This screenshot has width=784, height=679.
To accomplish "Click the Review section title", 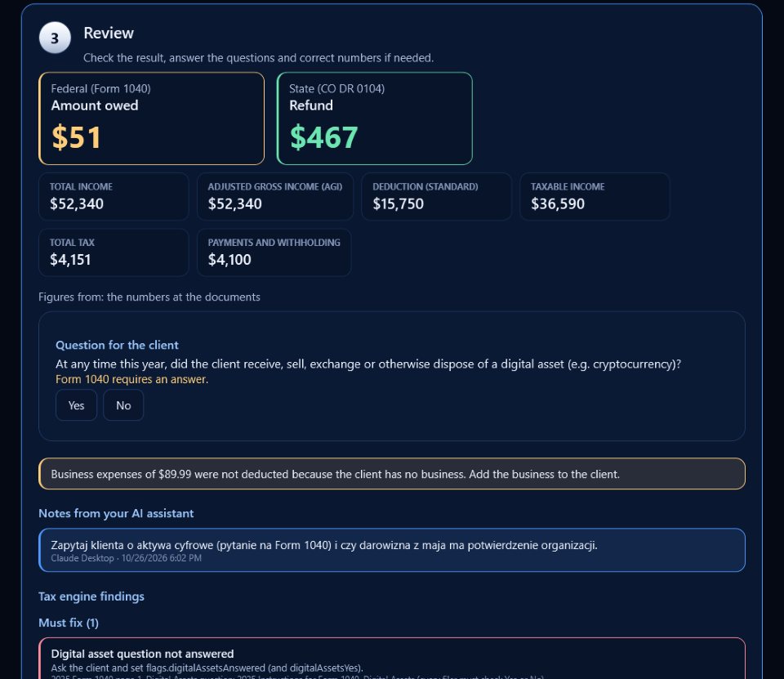I will coord(109,33).
